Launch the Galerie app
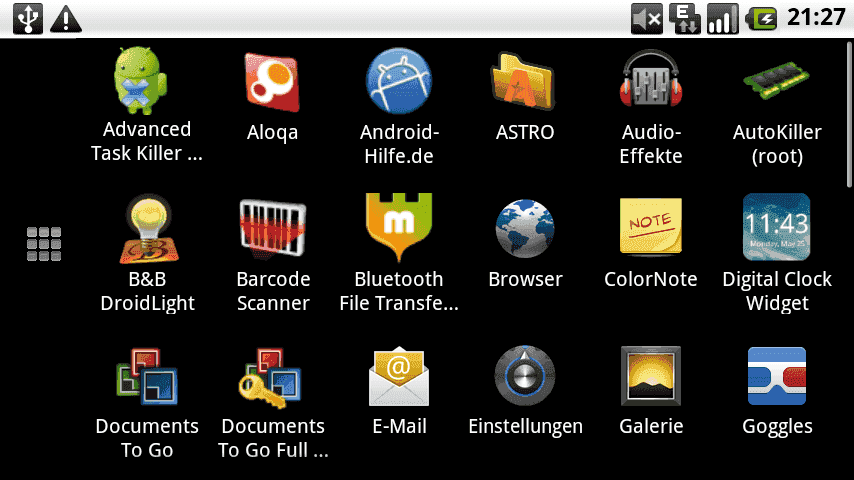 pos(651,376)
